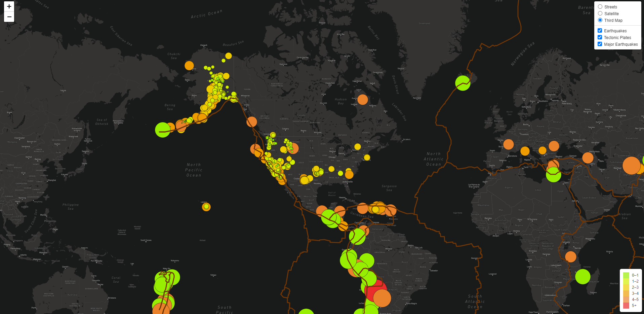Select the Third Map radio option

pyautogui.click(x=600, y=20)
